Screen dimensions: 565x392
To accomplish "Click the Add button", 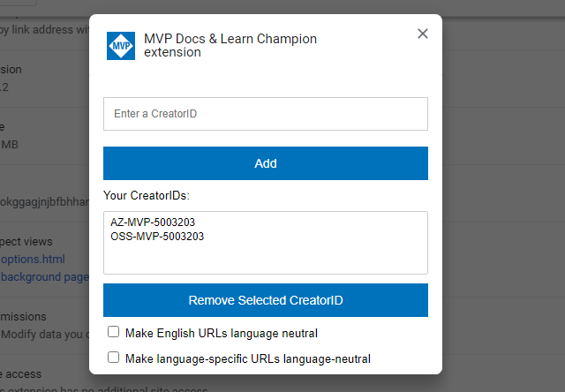I will point(266,163).
